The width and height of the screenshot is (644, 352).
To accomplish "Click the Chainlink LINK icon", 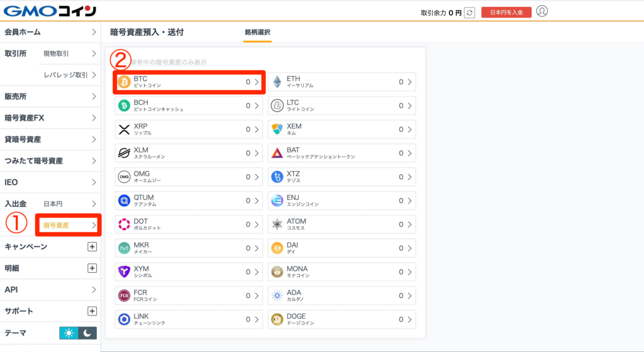I will (x=124, y=319).
